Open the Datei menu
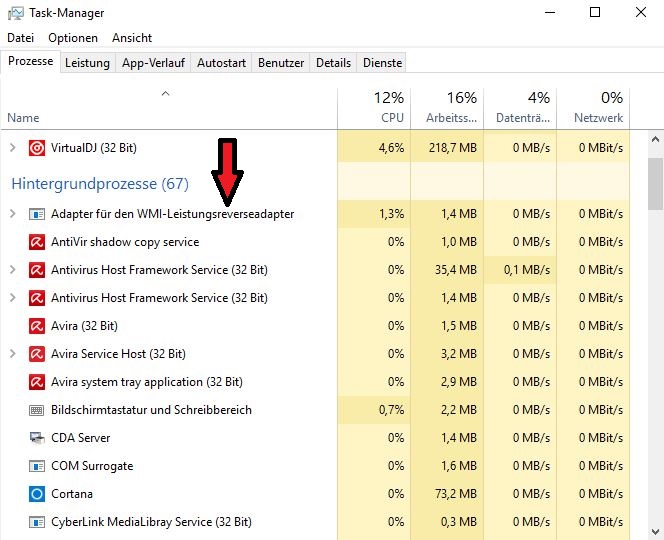This screenshot has width=664, height=540. (x=20, y=38)
